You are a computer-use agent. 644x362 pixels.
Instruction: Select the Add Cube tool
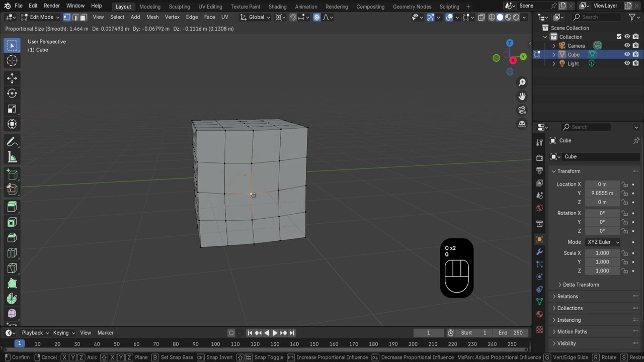[12, 174]
